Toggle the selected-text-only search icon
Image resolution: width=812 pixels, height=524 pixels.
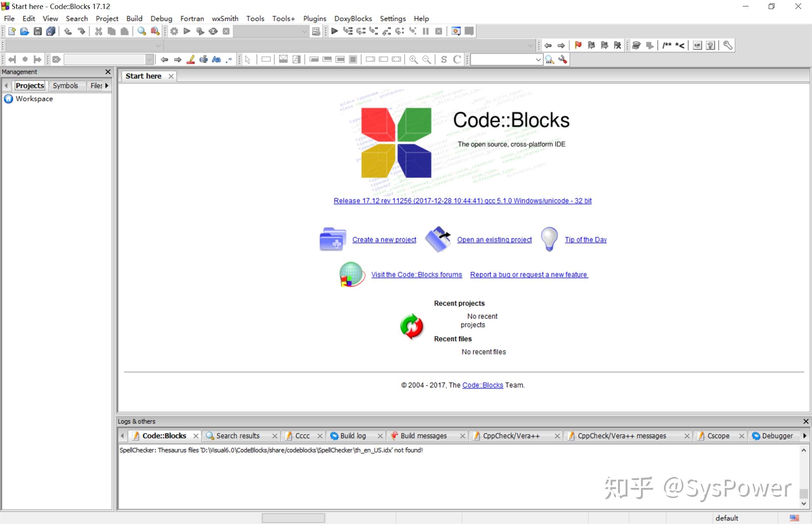point(203,59)
